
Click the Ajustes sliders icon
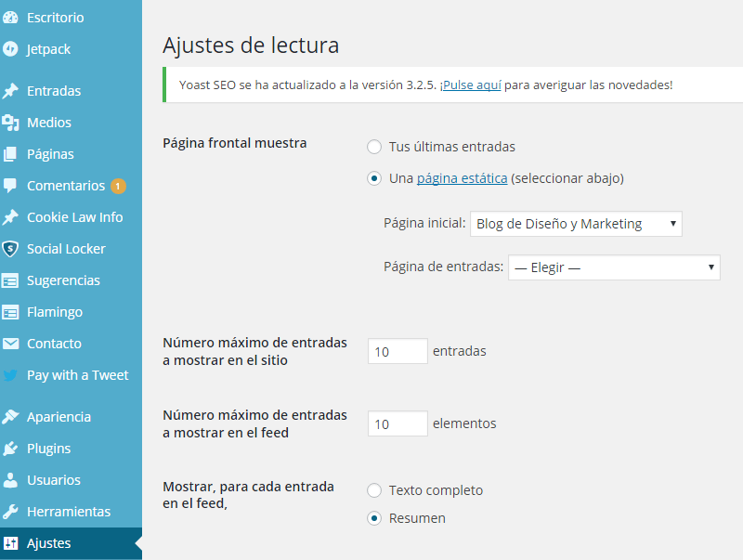pyautogui.click(x=10, y=543)
